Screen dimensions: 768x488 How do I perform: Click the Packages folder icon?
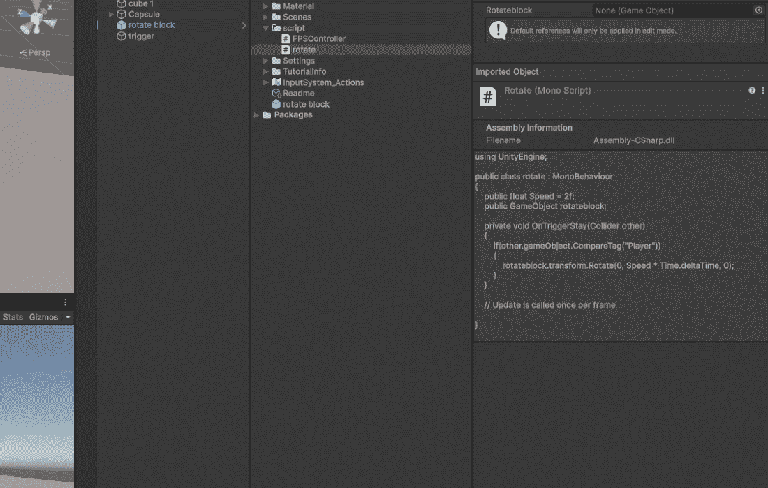tap(267, 115)
